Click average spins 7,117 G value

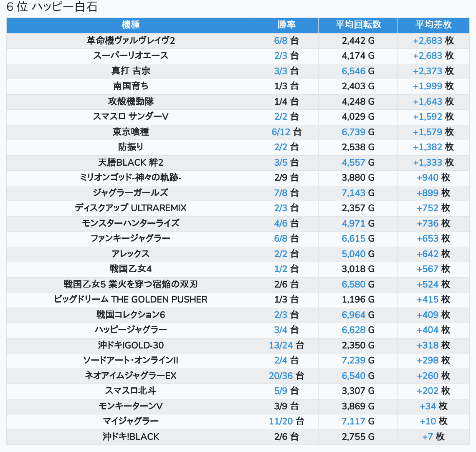coord(358,422)
